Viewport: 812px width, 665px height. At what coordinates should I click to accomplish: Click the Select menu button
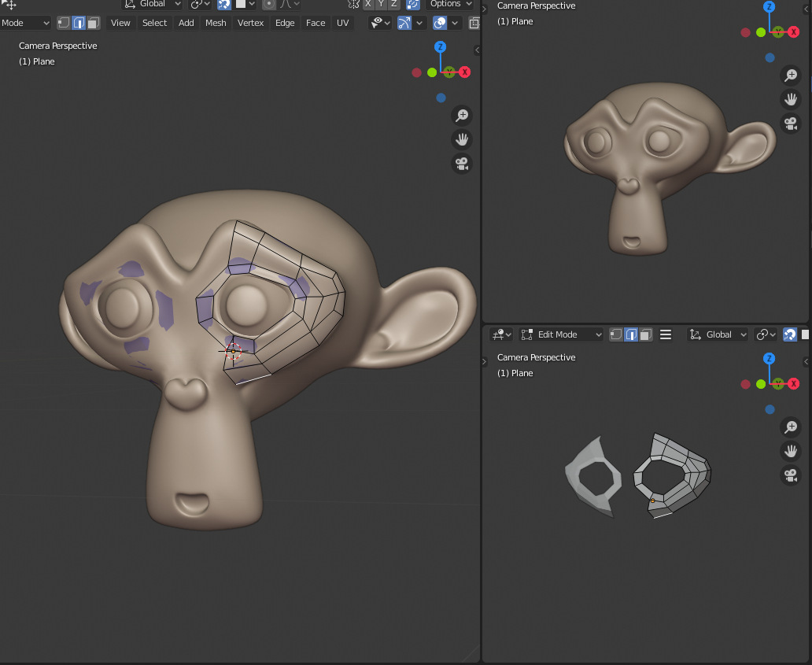(x=154, y=23)
